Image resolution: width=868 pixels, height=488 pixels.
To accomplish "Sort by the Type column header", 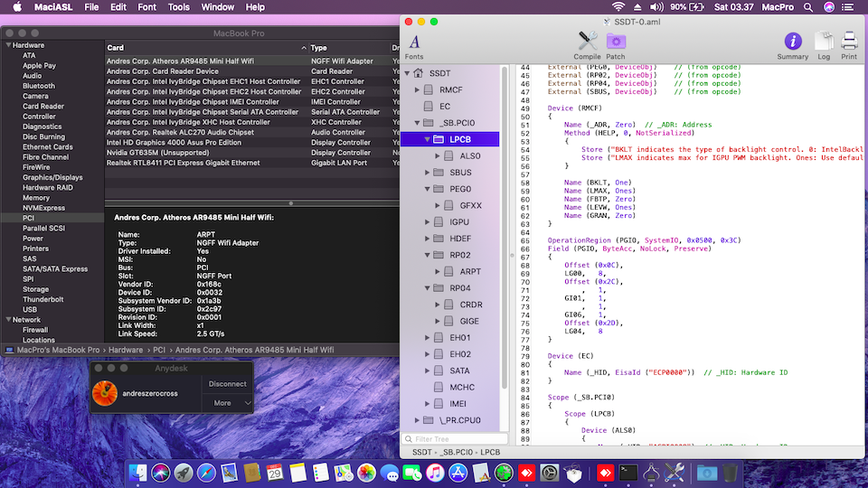I will pos(349,48).
